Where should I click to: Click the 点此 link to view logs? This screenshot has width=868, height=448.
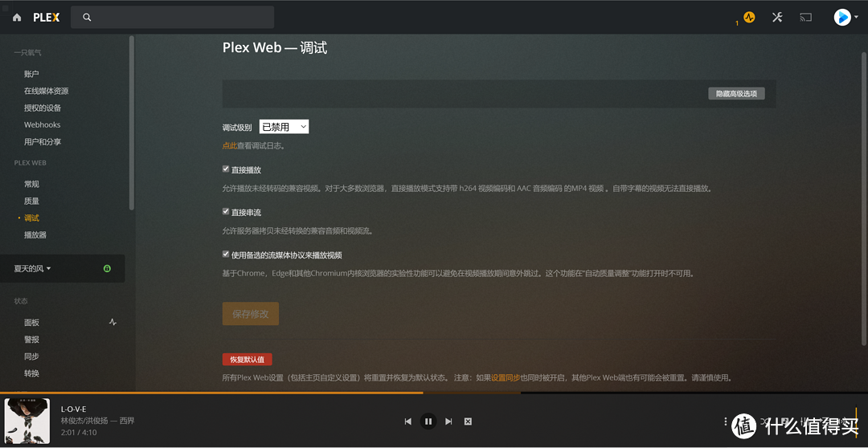pos(230,145)
